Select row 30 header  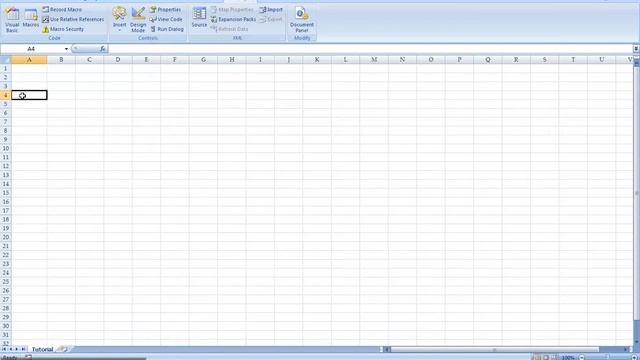tap(5, 326)
